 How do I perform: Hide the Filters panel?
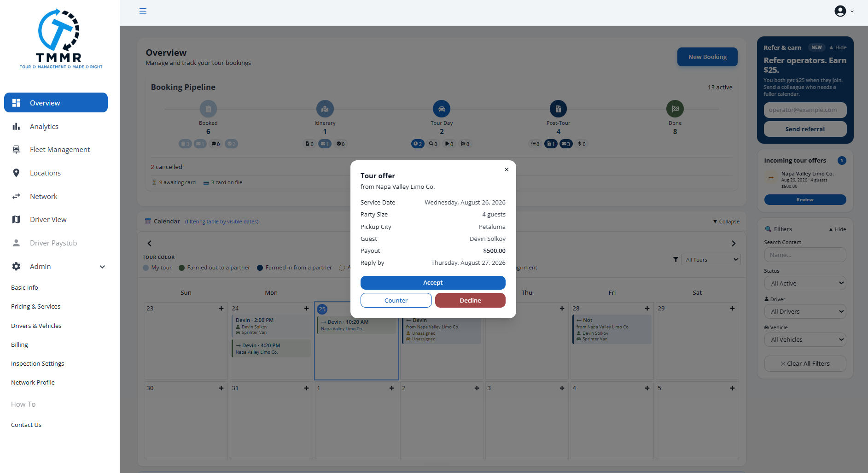tap(838, 229)
